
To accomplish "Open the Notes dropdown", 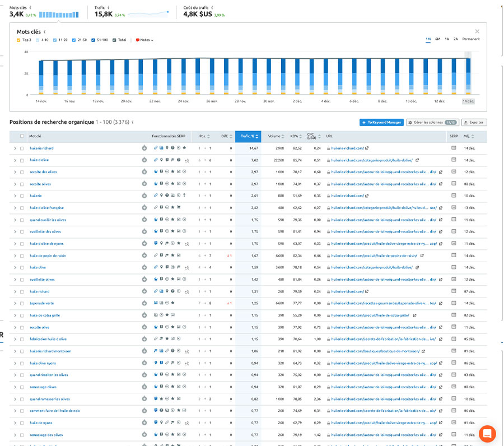I will click(144, 40).
